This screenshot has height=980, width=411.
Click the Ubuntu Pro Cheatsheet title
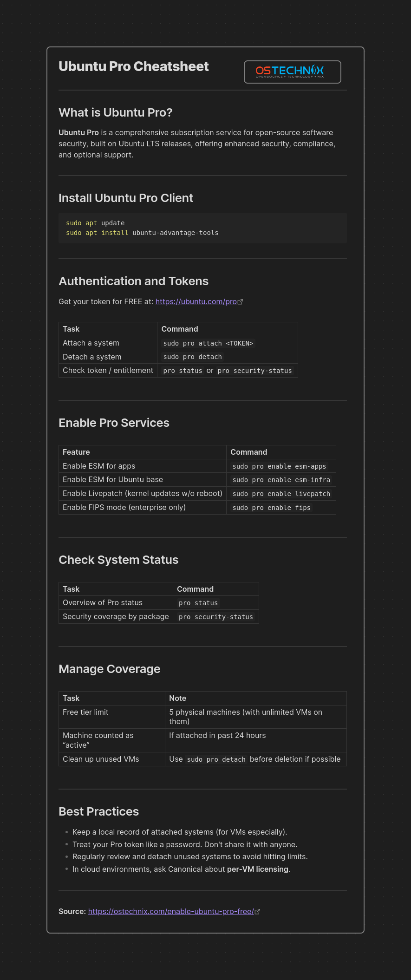tap(134, 66)
